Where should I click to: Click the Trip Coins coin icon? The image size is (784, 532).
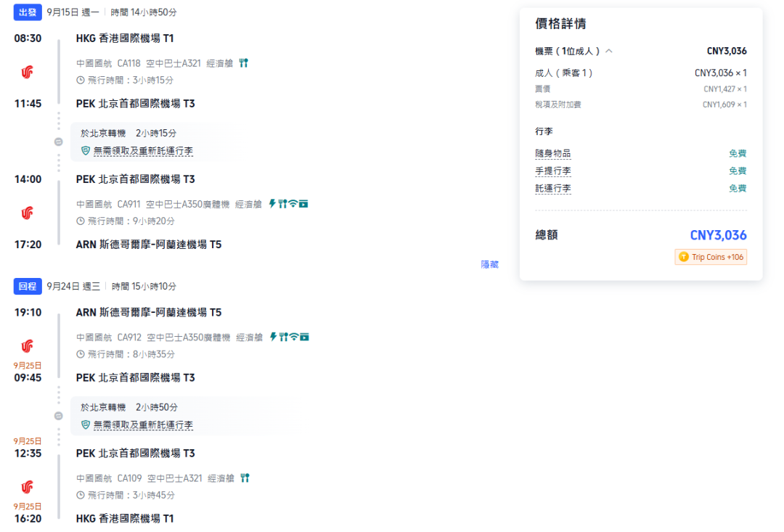(683, 257)
